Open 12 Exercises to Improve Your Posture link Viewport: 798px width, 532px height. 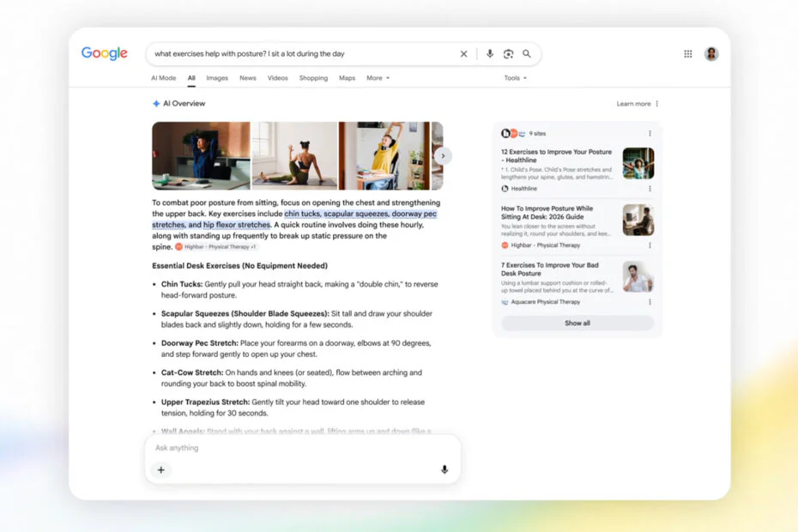point(556,156)
